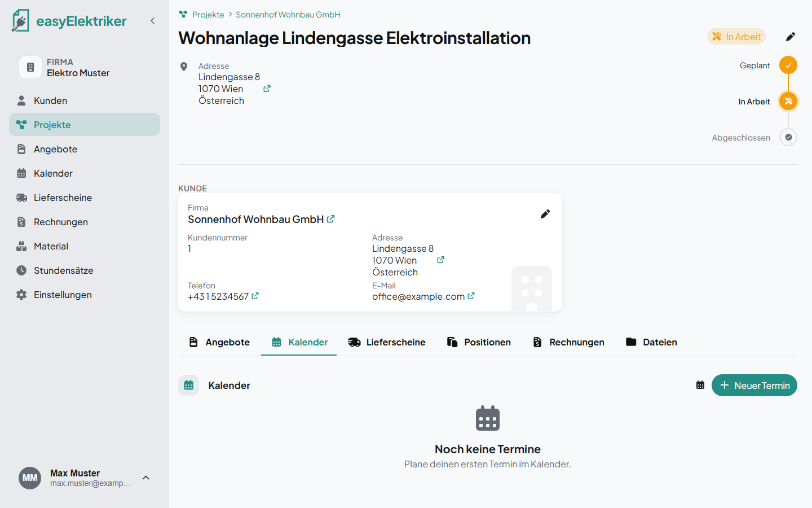Edit customer card with pencil icon

[x=545, y=214]
